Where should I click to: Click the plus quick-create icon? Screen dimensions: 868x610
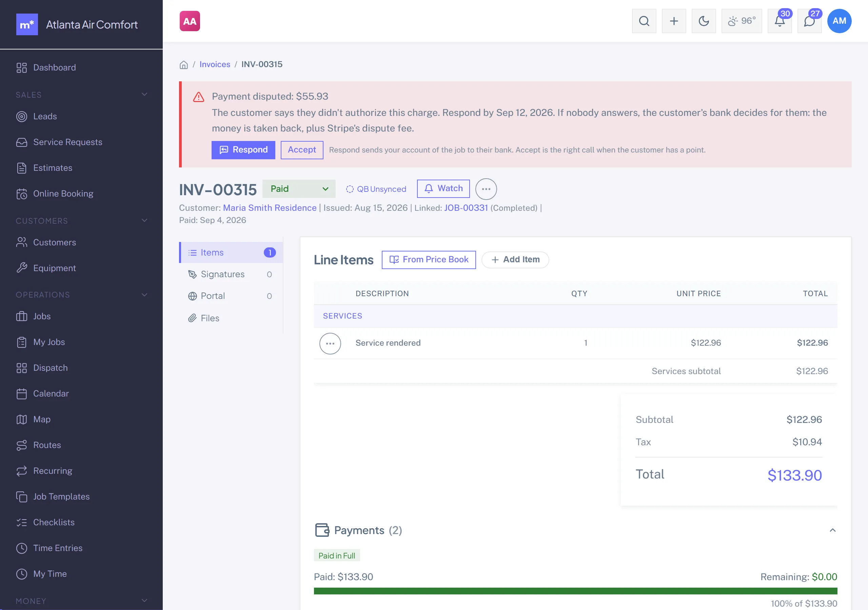674,21
